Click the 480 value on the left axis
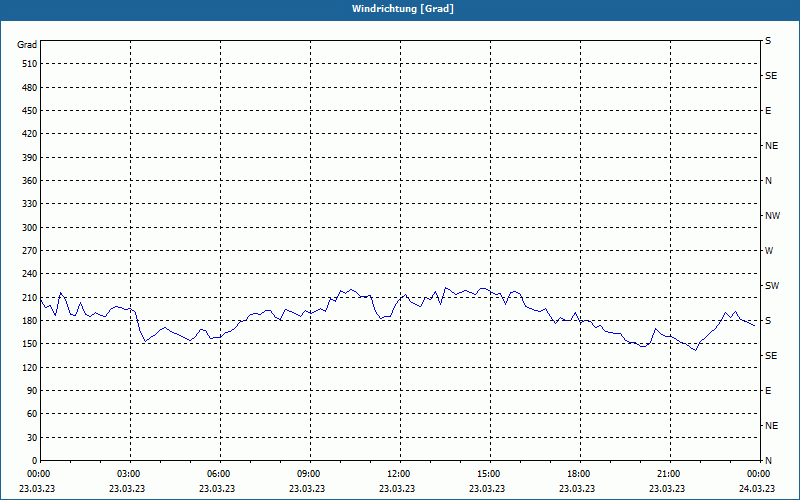Screen dimensions: 800x500 [x=30, y=87]
